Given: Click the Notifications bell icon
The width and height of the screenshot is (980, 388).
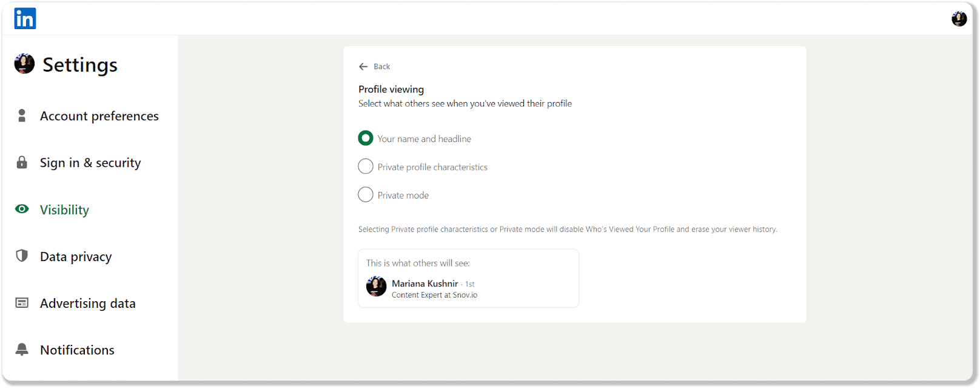Looking at the screenshot, I should pyautogui.click(x=22, y=350).
